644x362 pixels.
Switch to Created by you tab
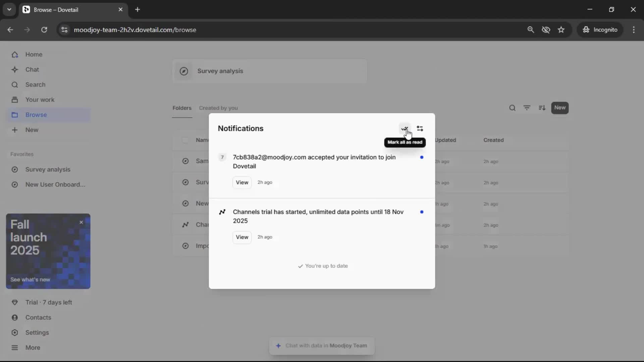point(218,108)
